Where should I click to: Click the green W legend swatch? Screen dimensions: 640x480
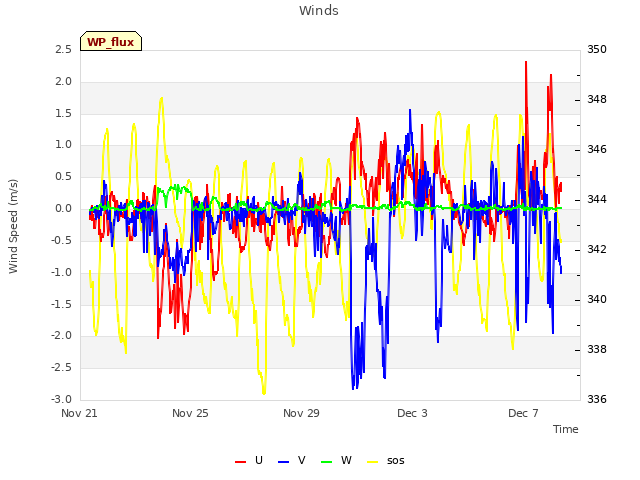(x=327, y=462)
